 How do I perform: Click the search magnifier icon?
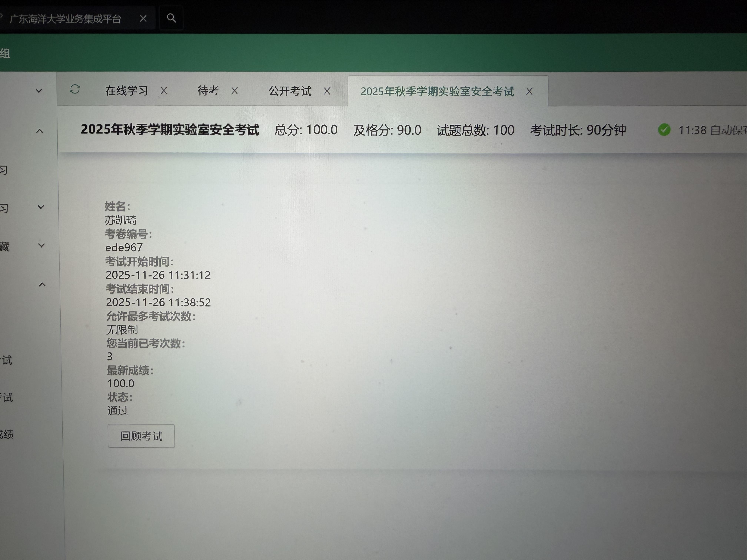[x=171, y=18]
